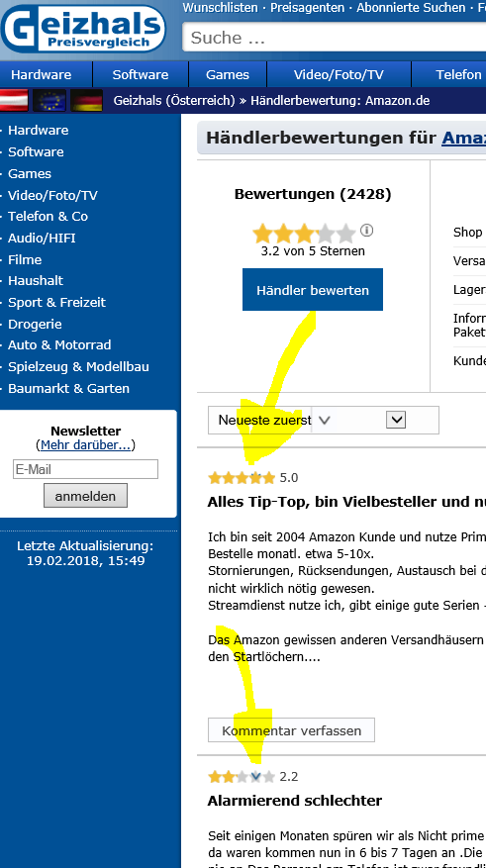Screen dimensions: 486x868
Task: Click the info icon beside rating stars
Action: pyautogui.click(x=366, y=230)
